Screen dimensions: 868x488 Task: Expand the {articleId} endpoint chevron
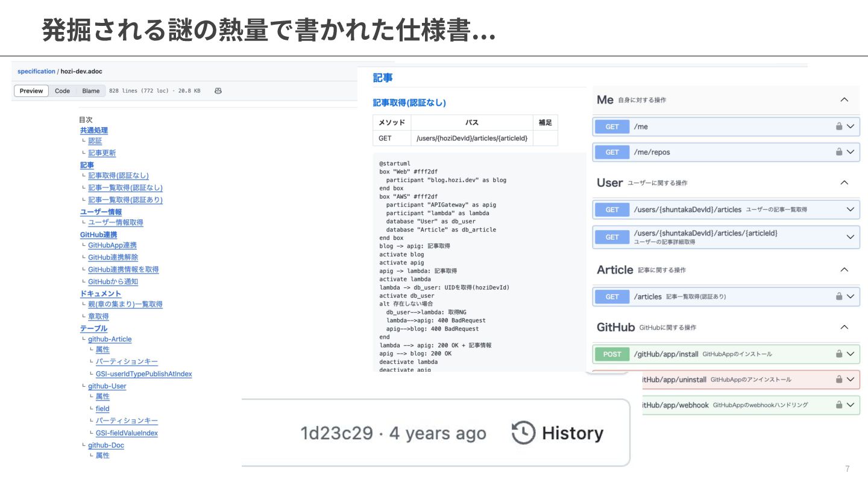pos(851,237)
